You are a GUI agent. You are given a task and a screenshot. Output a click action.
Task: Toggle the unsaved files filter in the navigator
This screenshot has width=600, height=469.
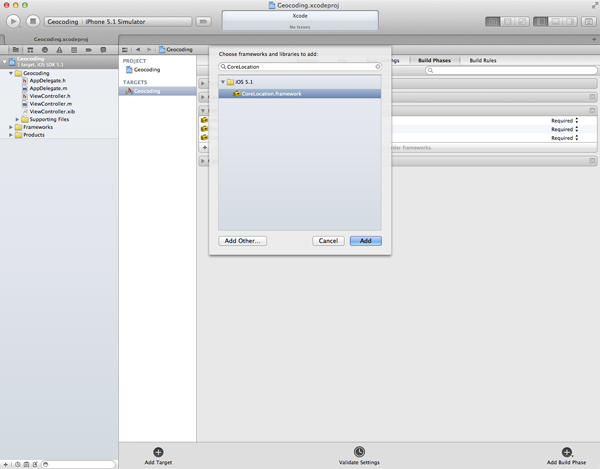click(x=35, y=464)
